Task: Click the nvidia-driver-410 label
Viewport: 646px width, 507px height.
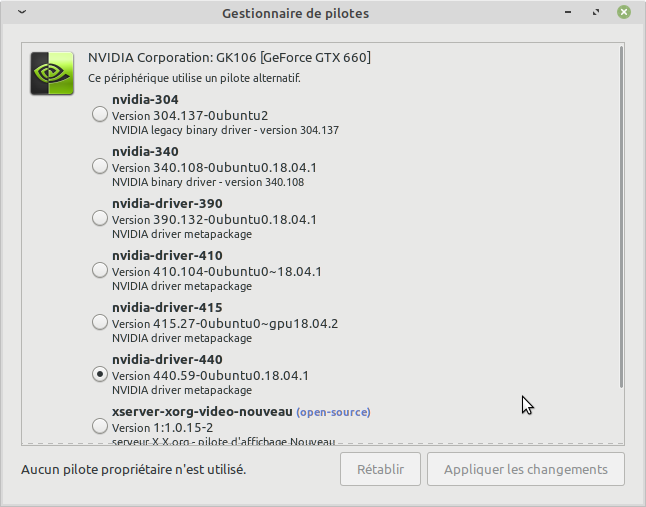Action: (x=167, y=255)
